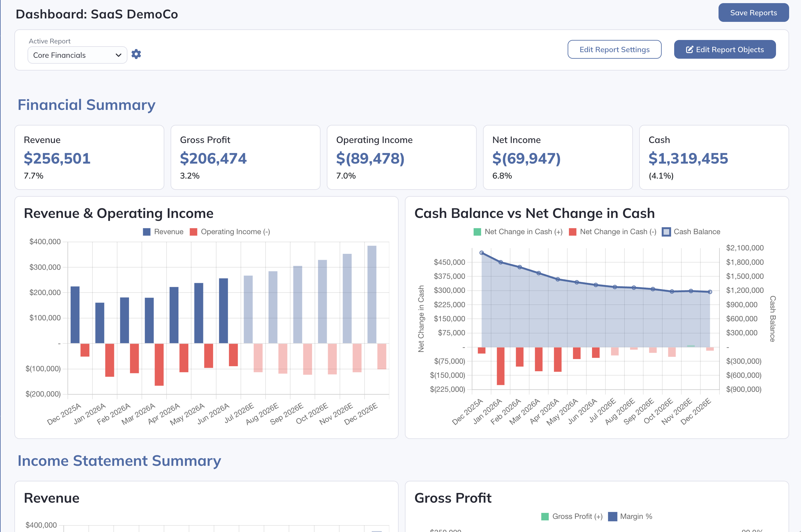The image size is (801, 532).
Task: Click the Dashboard: SaaS DemoCo title
Action: pyautogui.click(x=97, y=14)
